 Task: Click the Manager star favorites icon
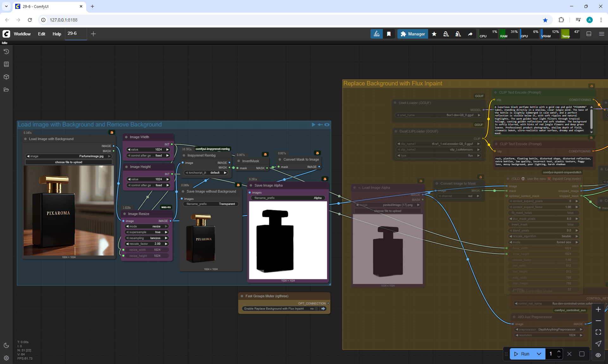(x=434, y=34)
